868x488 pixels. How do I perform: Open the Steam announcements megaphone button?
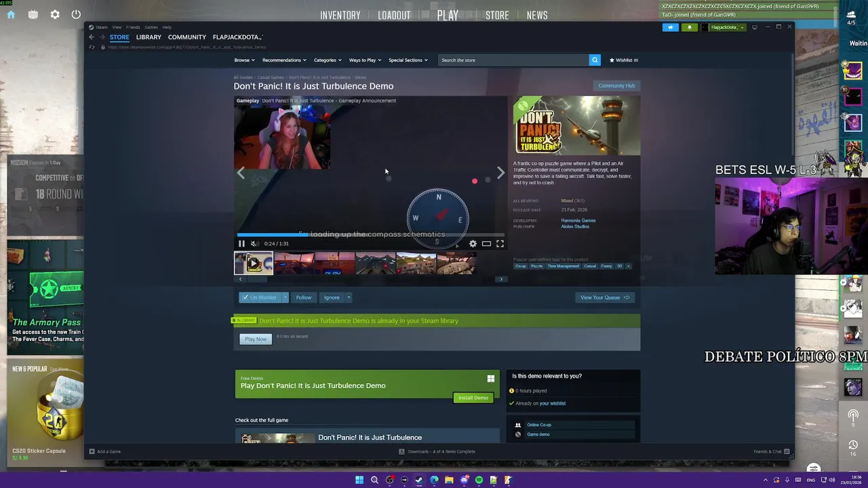671,27
